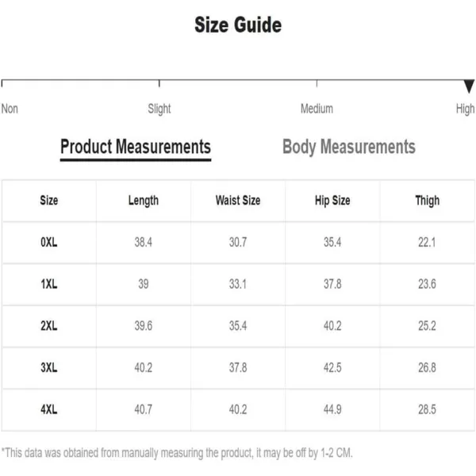Switch to the Body Measurements tab
This screenshot has height=476, width=476.
click(x=349, y=147)
